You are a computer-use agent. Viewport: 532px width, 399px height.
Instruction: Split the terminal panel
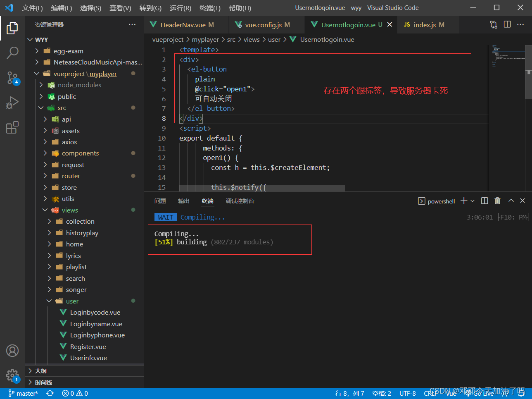pos(485,201)
